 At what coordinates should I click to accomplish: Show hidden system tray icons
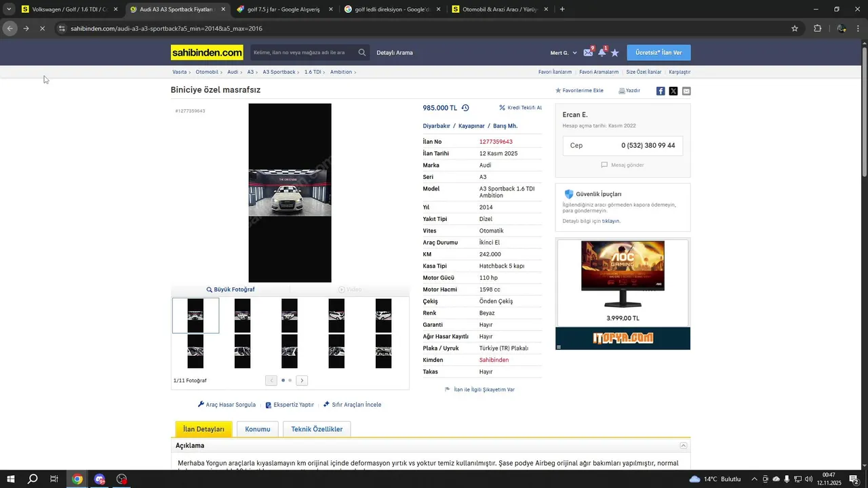click(x=754, y=479)
